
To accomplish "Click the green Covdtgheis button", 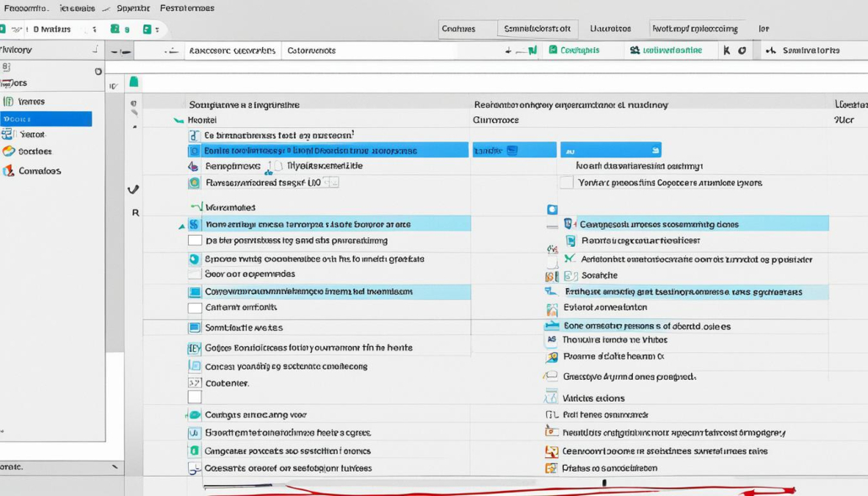I will tap(574, 50).
